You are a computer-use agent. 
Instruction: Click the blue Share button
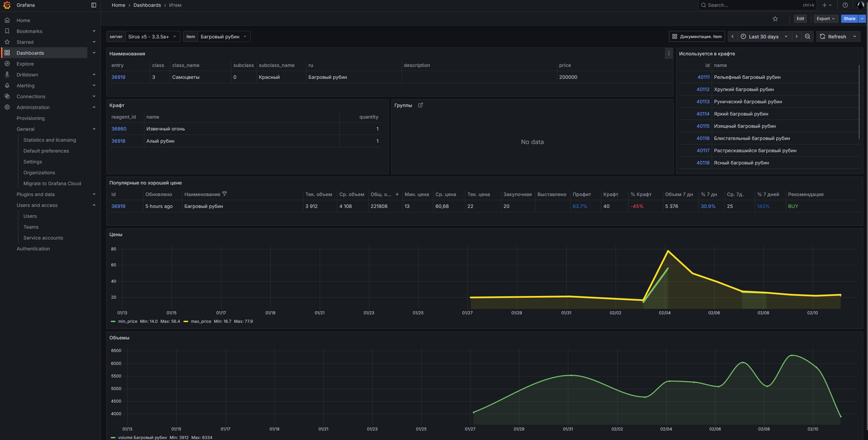pyautogui.click(x=849, y=19)
